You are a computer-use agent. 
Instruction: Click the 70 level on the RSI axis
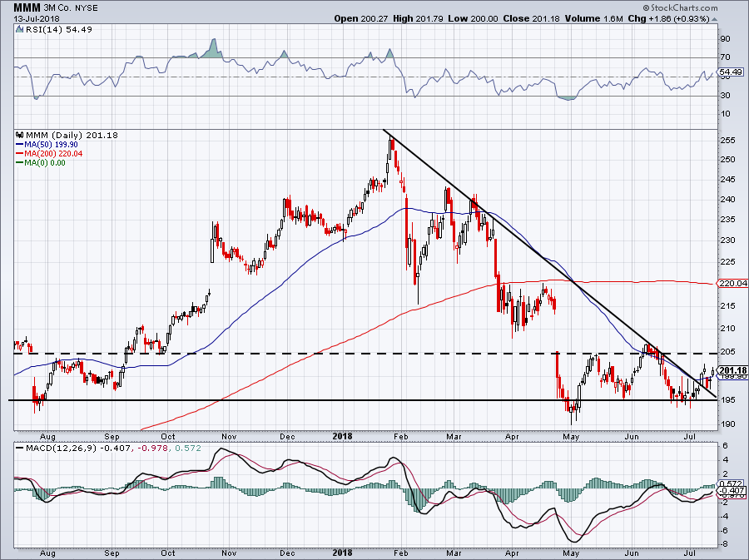[x=725, y=57]
